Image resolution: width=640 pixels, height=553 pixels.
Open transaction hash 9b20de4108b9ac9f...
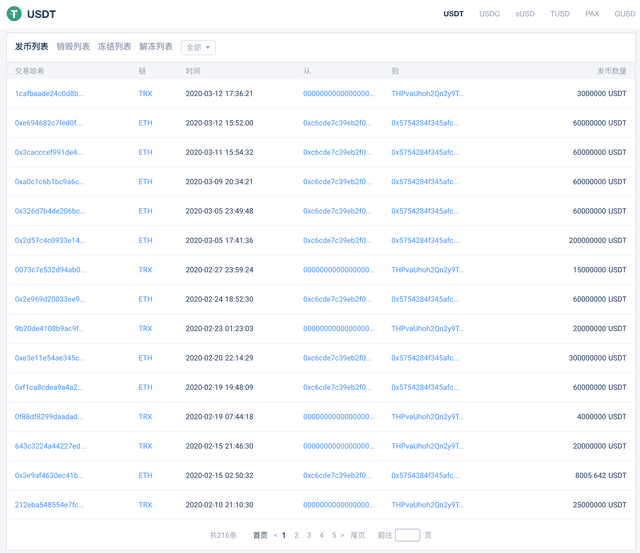[x=50, y=329]
